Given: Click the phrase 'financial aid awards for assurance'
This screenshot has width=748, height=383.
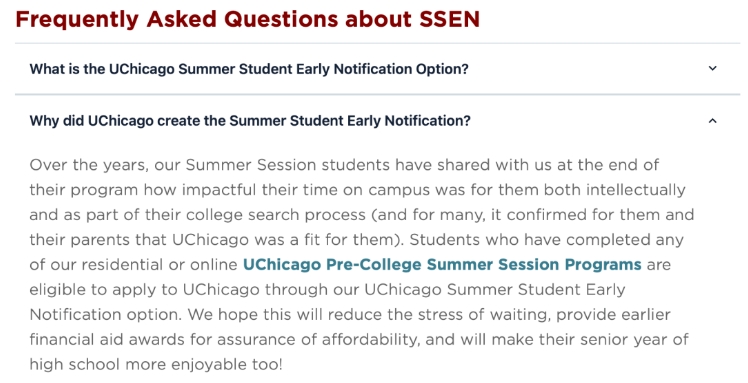Looking at the screenshot, I should click(x=173, y=340).
